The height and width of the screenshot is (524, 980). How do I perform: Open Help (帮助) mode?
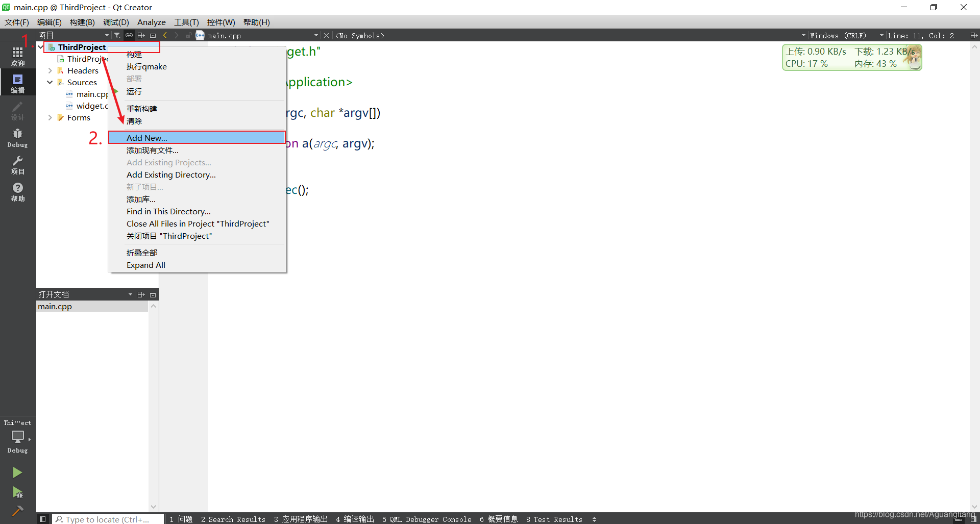pos(18,192)
